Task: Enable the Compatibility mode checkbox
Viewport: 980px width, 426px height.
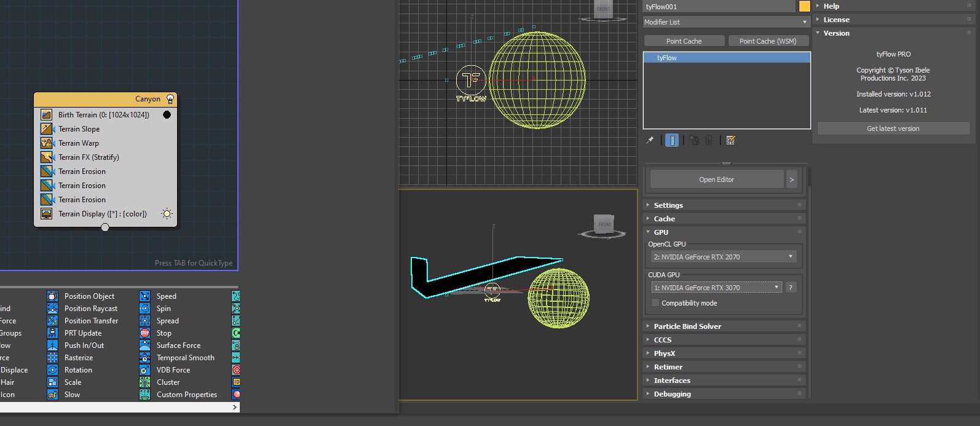Action: (655, 303)
